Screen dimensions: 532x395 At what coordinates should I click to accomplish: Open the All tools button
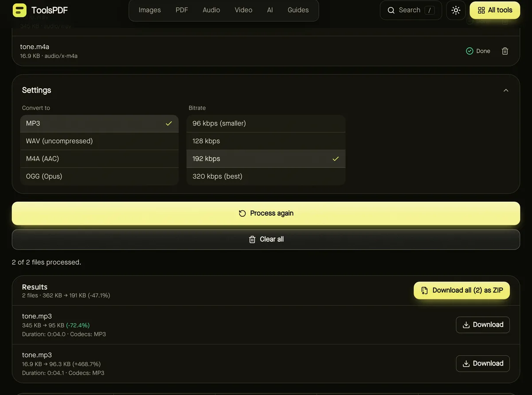point(495,10)
